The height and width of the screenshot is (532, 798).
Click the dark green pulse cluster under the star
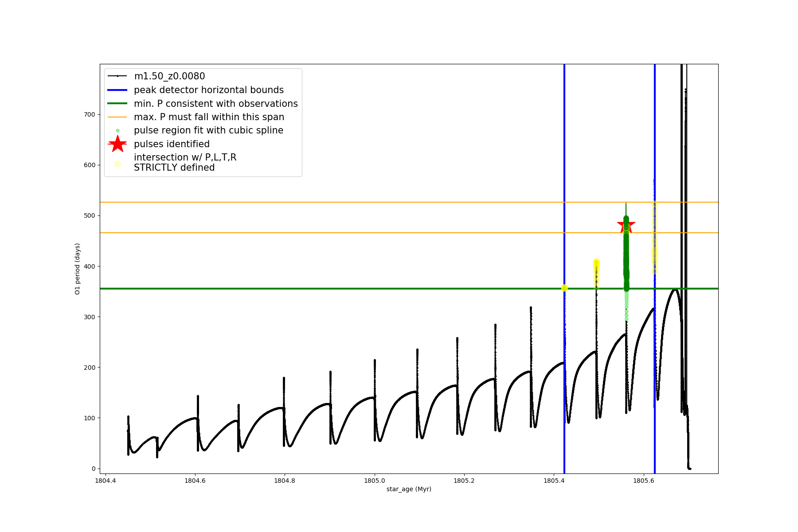click(x=626, y=257)
